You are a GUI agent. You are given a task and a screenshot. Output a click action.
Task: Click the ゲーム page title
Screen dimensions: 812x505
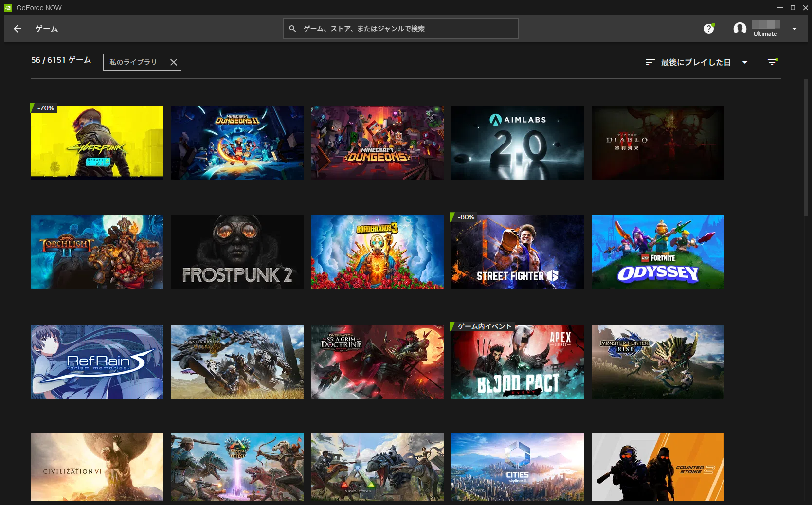pos(46,29)
